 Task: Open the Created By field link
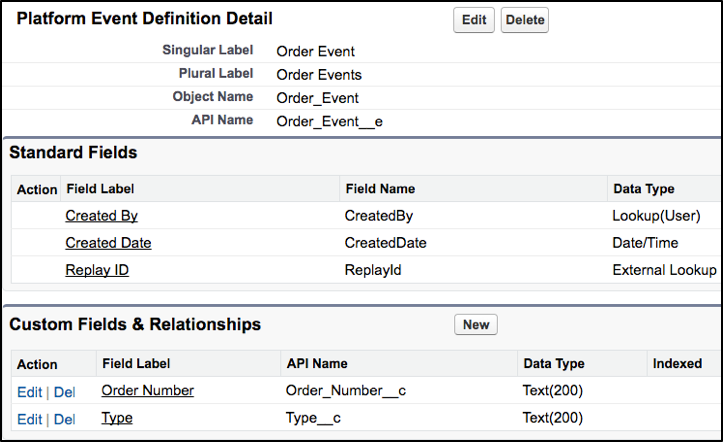101,216
